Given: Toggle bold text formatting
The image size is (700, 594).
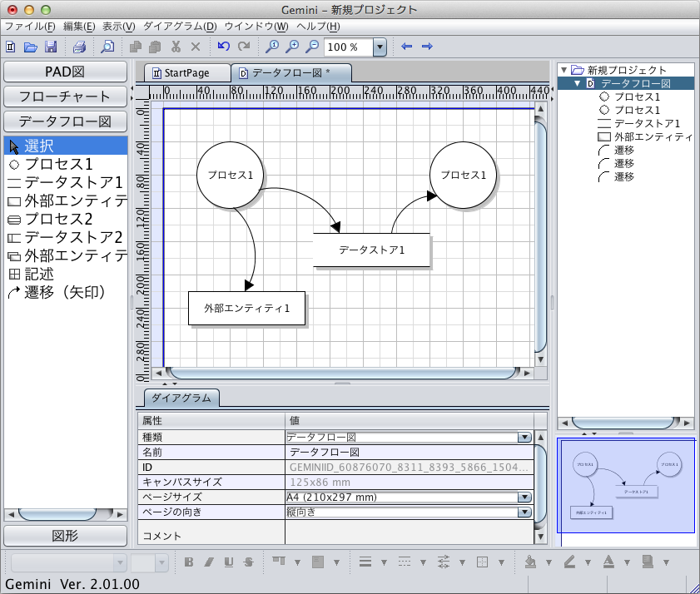Looking at the screenshot, I should pyautogui.click(x=189, y=562).
